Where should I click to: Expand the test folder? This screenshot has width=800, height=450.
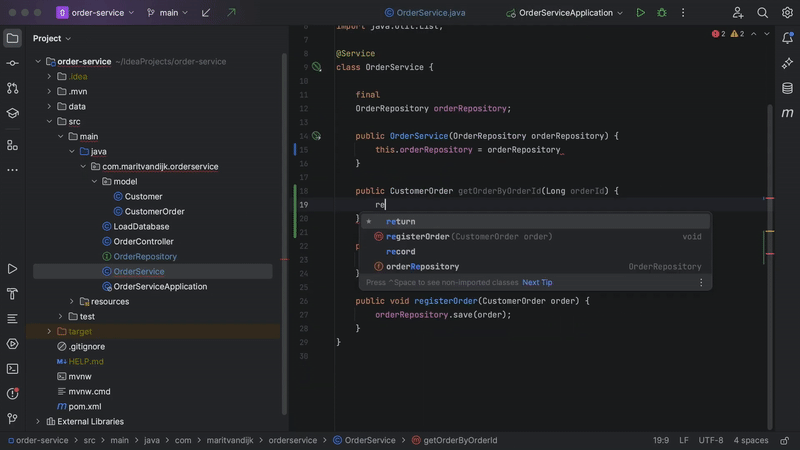click(x=60, y=316)
